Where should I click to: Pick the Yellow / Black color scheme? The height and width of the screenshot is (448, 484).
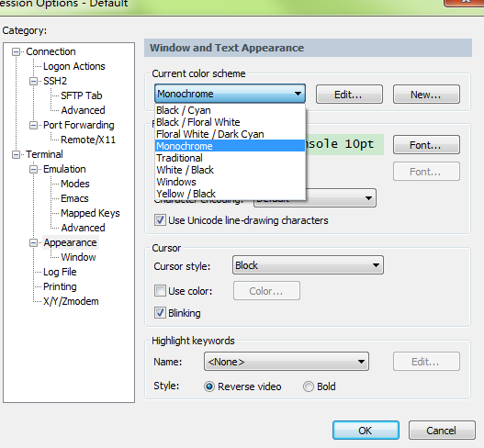[230, 194]
